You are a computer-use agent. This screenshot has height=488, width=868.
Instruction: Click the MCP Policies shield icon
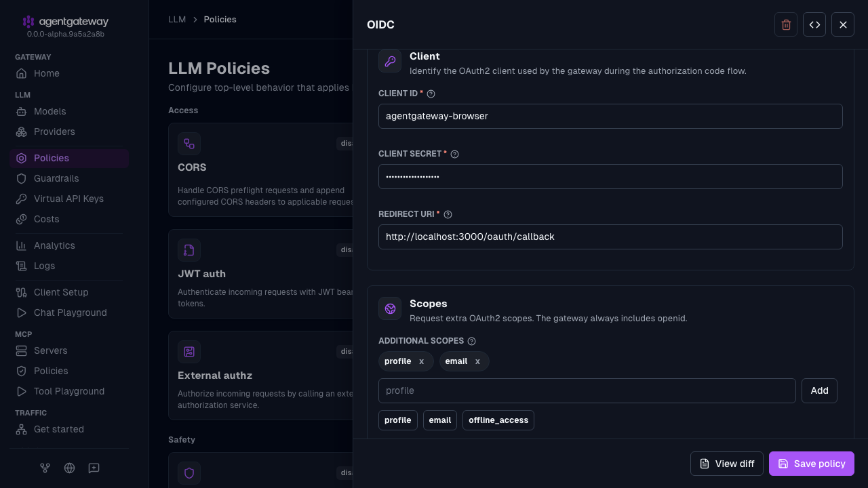tap(22, 371)
